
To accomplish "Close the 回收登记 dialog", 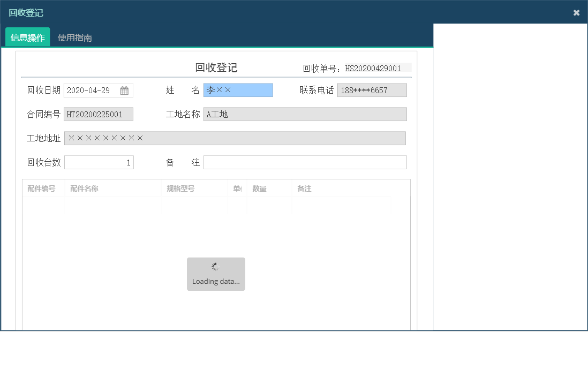I will [x=577, y=12].
